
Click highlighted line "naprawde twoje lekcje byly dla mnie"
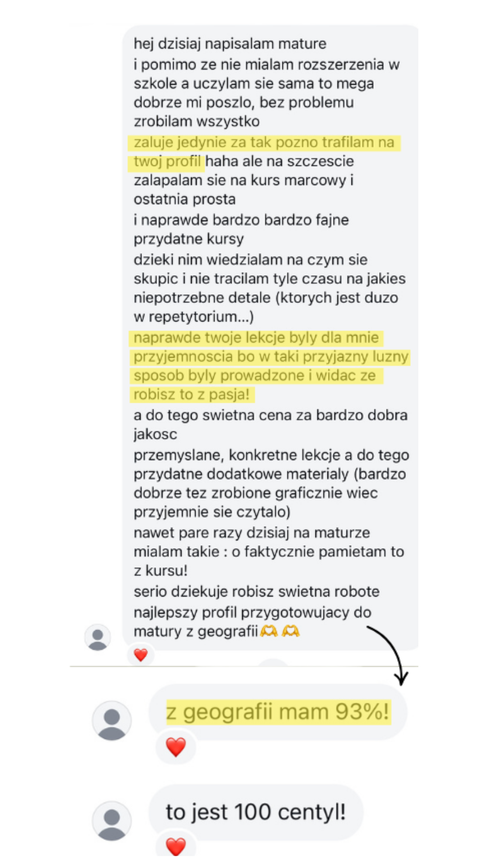(x=256, y=338)
